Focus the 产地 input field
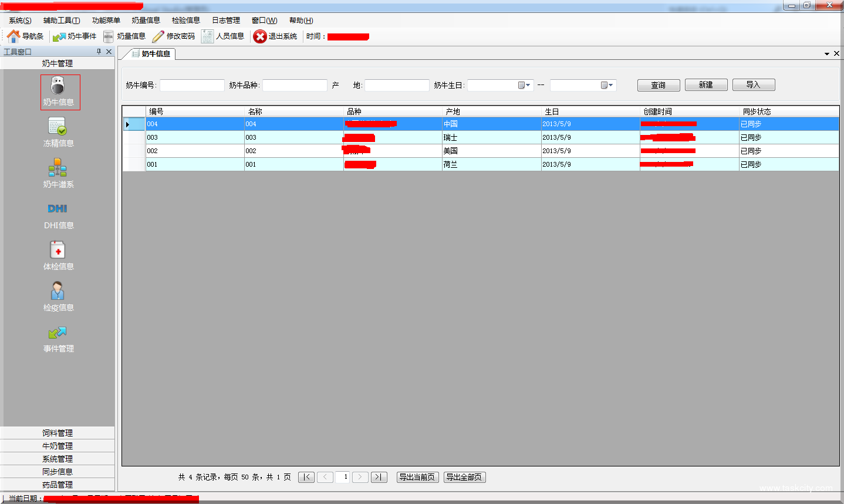The image size is (844, 504). [397, 85]
